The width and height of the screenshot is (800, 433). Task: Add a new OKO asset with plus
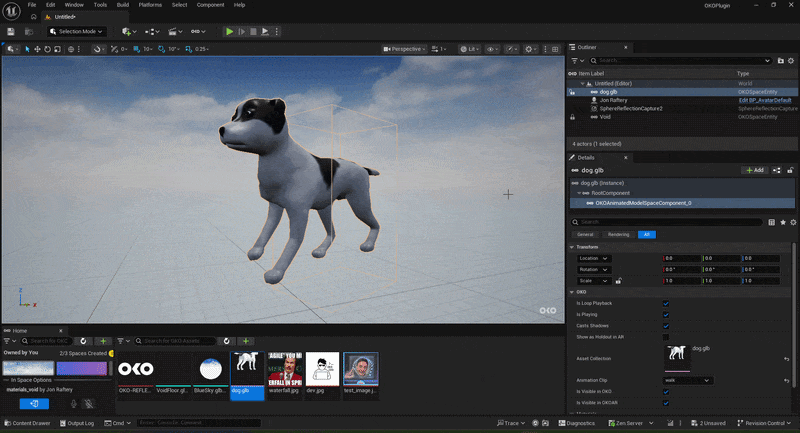246,341
